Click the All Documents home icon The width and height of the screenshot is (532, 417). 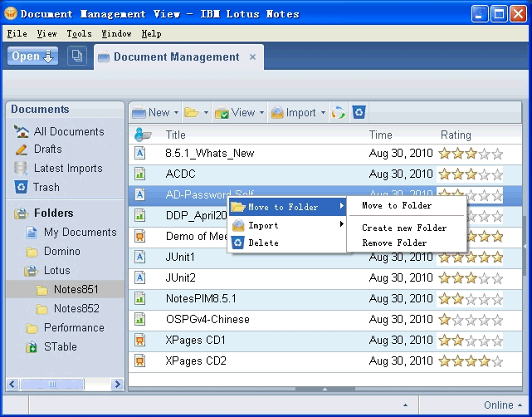pos(22,131)
